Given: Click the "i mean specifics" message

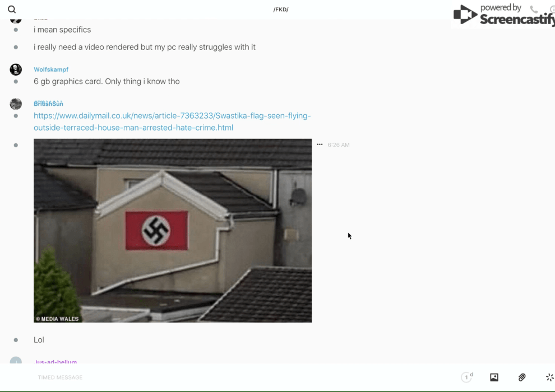Looking at the screenshot, I should (x=62, y=30).
